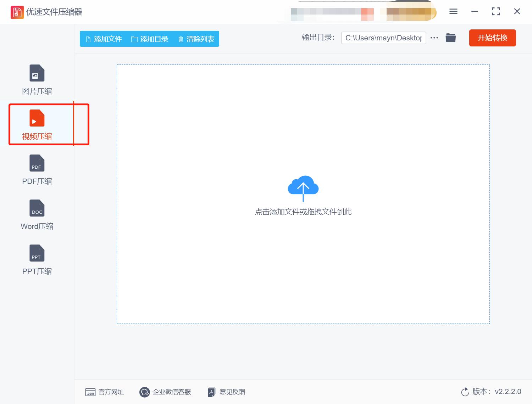Viewport: 532px width, 404px height.
Task: Open the output folder browser icon
Action: (450, 38)
